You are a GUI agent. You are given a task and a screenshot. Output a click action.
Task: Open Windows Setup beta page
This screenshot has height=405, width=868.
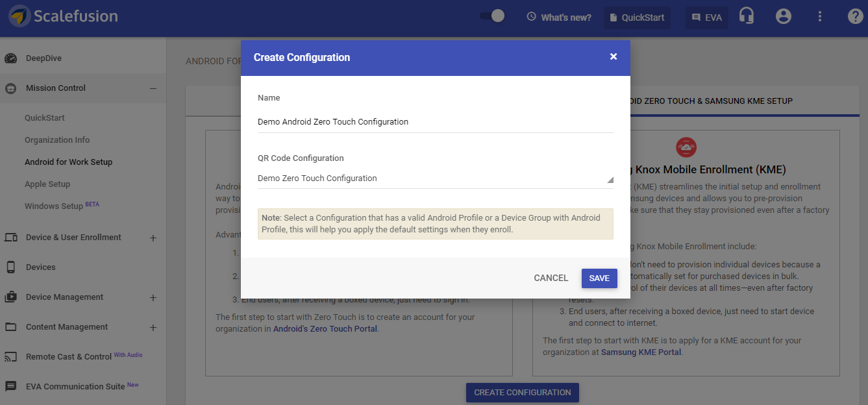pyautogui.click(x=62, y=206)
